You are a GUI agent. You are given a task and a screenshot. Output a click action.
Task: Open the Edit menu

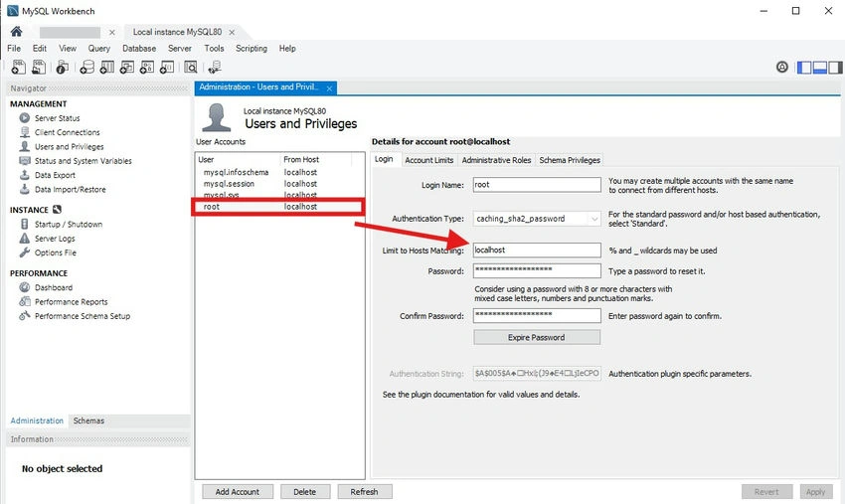pos(40,48)
